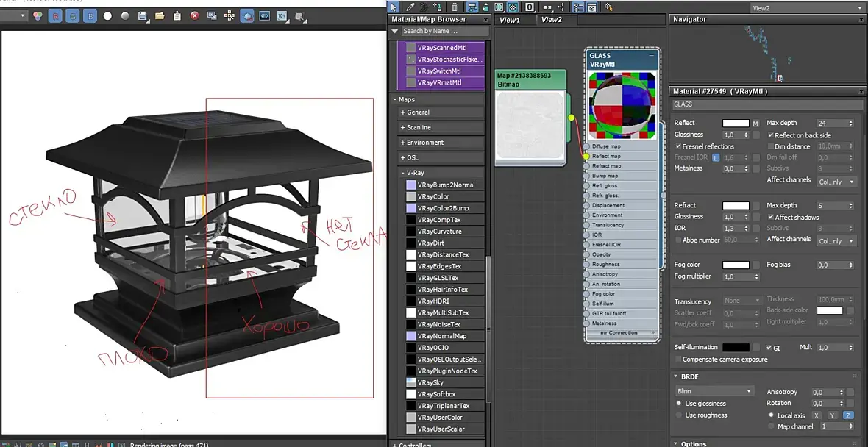Screen dimensions: 868x447
Task: Toggle Parameter Editor panel icon
Action: tap(591, 7)
